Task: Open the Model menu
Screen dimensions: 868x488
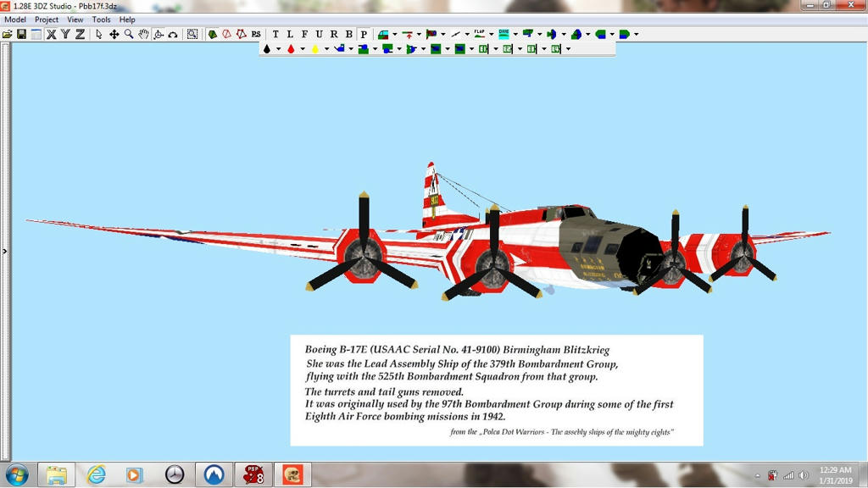Action: point(15,19)
